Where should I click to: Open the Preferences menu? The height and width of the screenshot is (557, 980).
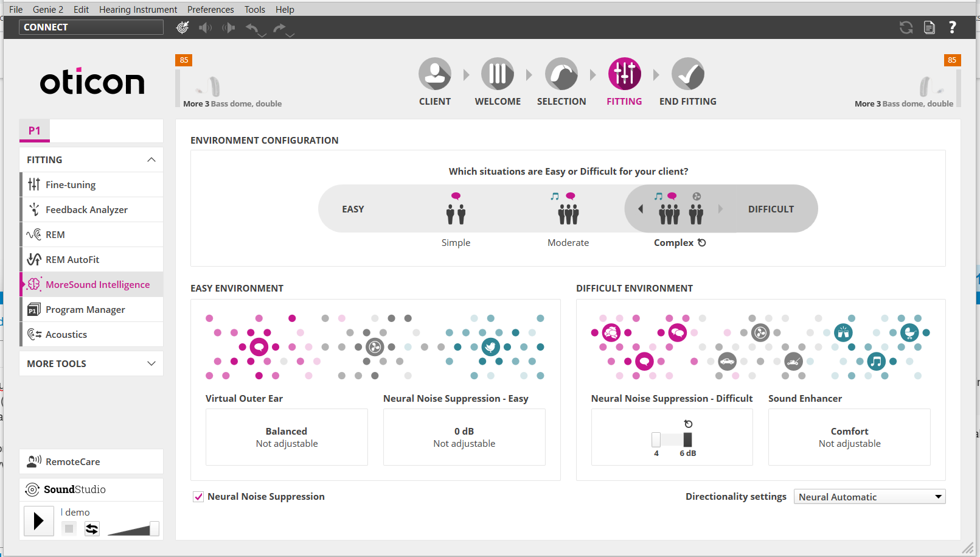pyautogui.click(x=210, y=9)
